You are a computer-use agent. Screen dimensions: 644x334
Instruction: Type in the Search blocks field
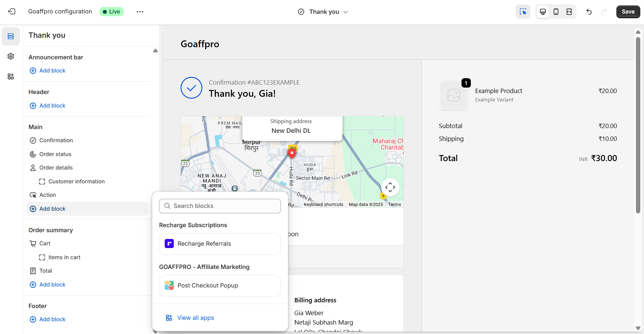pyautogui.click(x=220, y=206)
